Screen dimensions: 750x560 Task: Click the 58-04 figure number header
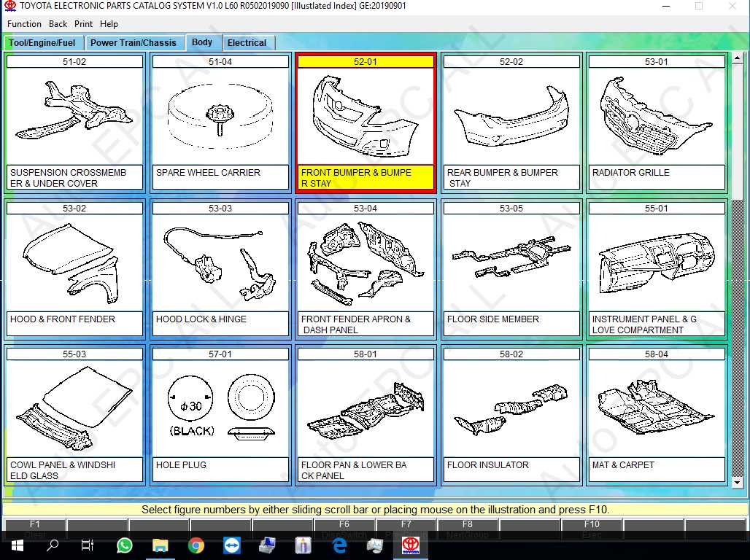(x=657, y=354)
